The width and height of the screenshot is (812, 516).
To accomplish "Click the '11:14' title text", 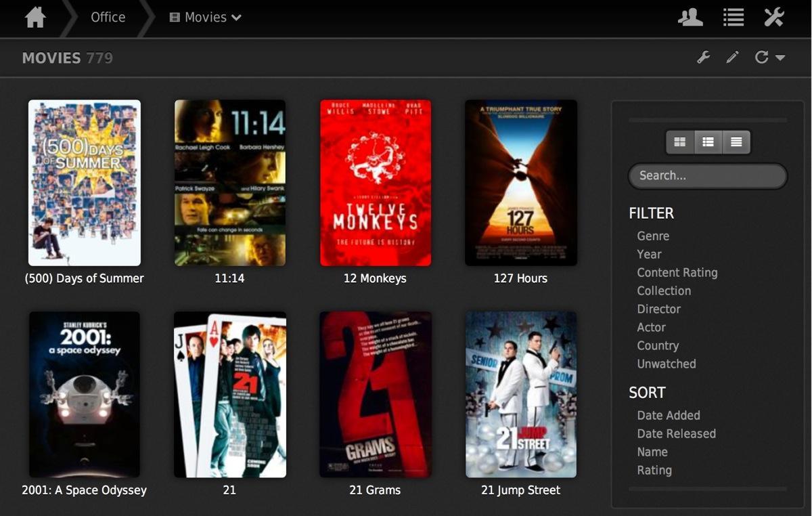I will point(229,278).
